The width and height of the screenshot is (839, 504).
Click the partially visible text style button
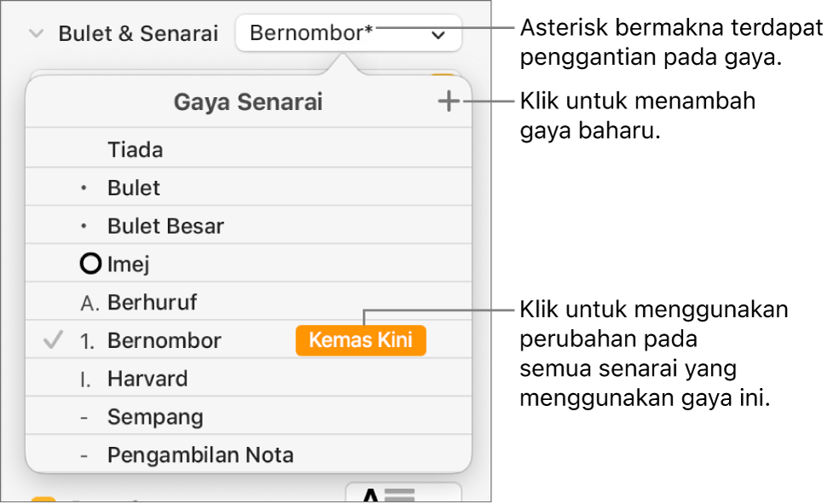[x=402, y=493]
